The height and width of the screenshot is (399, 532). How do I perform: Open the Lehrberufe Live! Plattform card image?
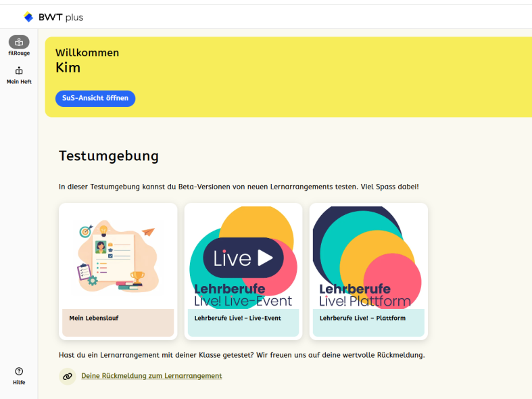pyautogui.click(x=368, y=258)
